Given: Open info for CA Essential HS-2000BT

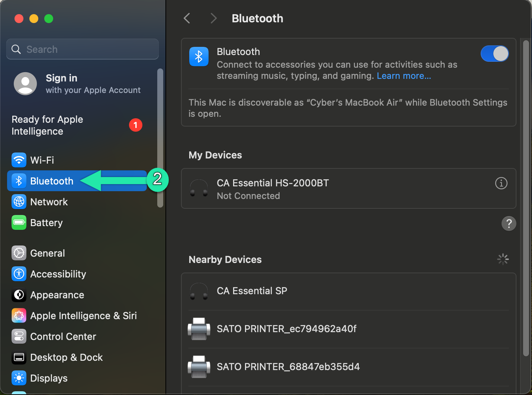Looking at the screenshot, I should (x=501, y=183).
